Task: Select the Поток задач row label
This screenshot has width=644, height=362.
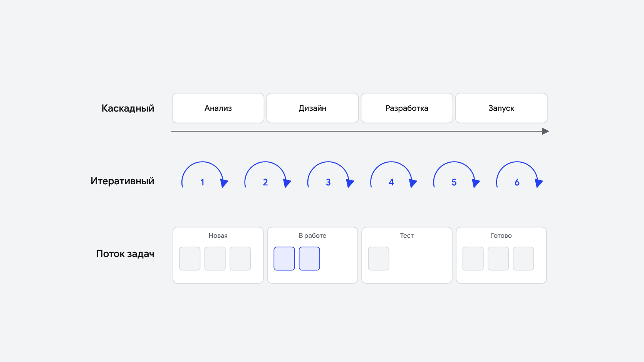Action: (x=125, y=254)
